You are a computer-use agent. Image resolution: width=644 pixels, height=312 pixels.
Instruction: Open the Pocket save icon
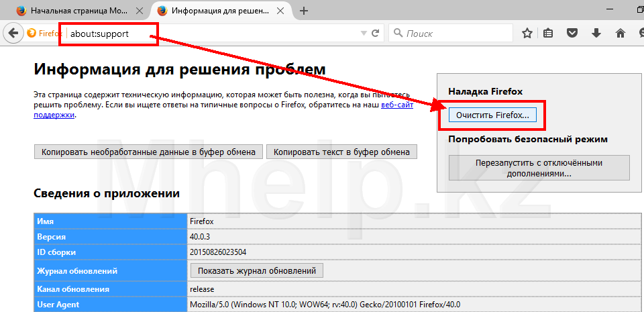click(572, 34)
